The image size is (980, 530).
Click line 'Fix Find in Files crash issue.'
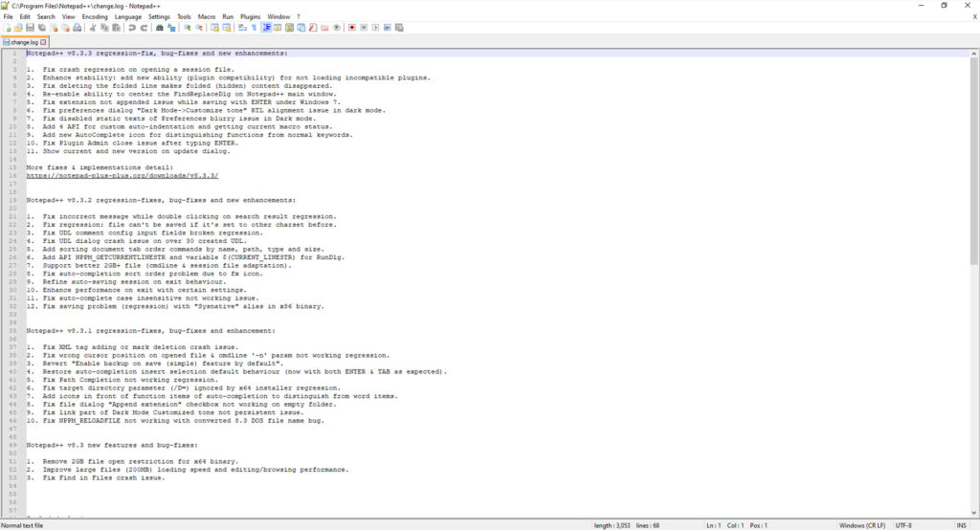[x=103, y=477]
